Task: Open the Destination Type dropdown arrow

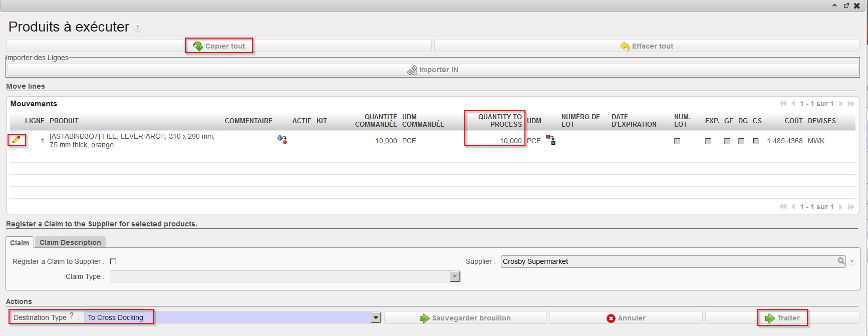Action: 376,317
